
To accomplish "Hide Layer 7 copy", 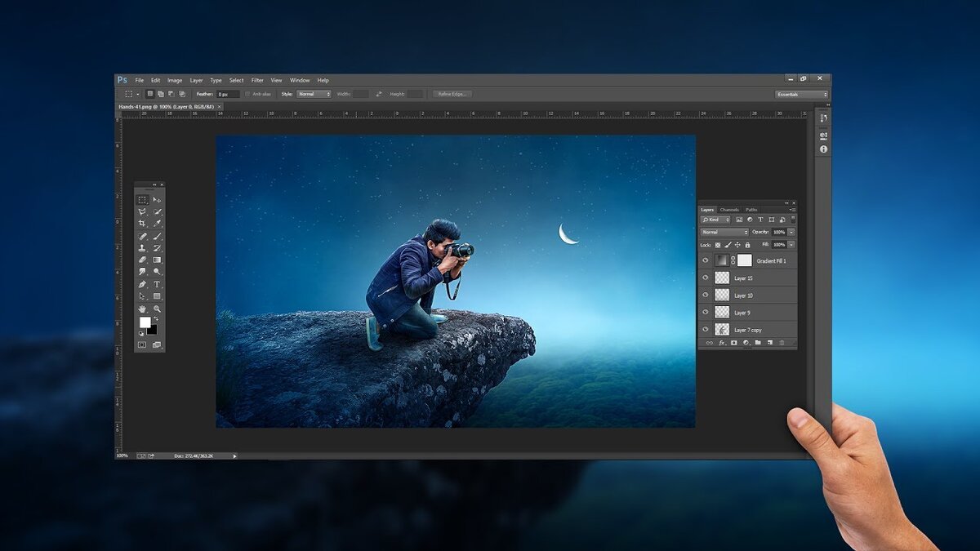I will pyautogui.click(x=706, y=329).
